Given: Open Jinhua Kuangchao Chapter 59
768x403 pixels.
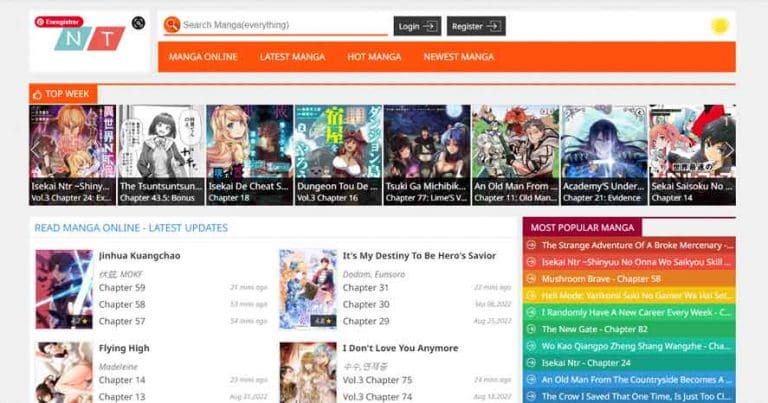Looking at the screenshot, I should point(122,287).
